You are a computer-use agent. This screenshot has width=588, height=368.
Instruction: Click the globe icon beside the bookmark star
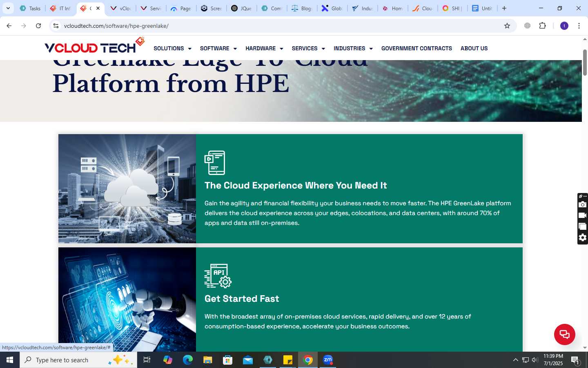click(528, 26)
